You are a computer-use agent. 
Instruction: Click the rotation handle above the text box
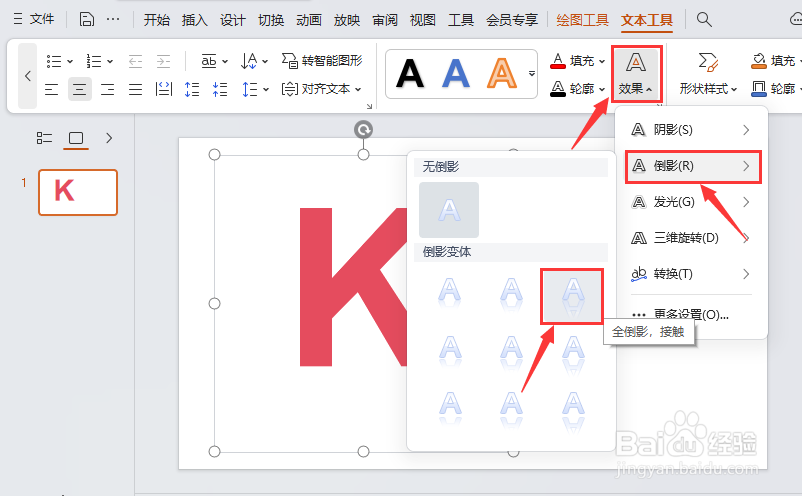coord(363,130)
